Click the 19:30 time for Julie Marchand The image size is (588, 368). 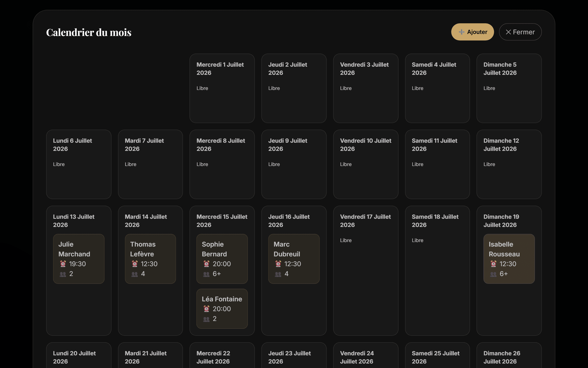[78, 264]
